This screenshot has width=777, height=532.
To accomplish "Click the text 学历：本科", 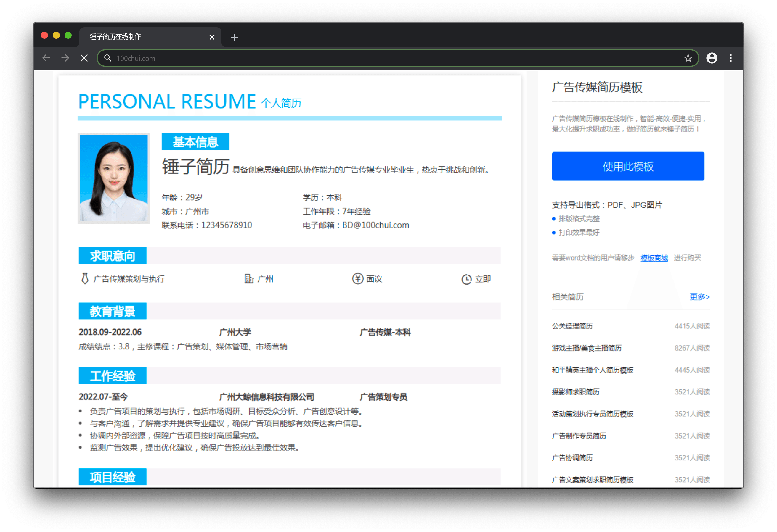I will [322, 197].
